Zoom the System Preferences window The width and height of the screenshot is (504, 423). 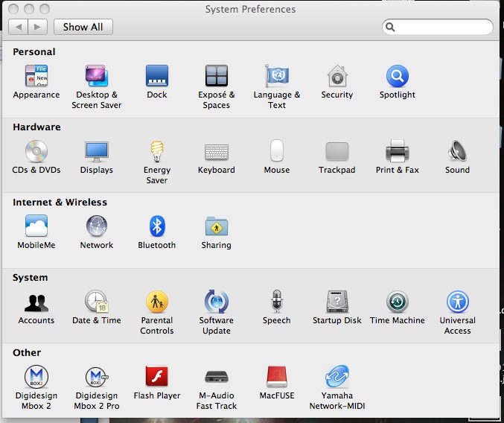coord(45,9)
